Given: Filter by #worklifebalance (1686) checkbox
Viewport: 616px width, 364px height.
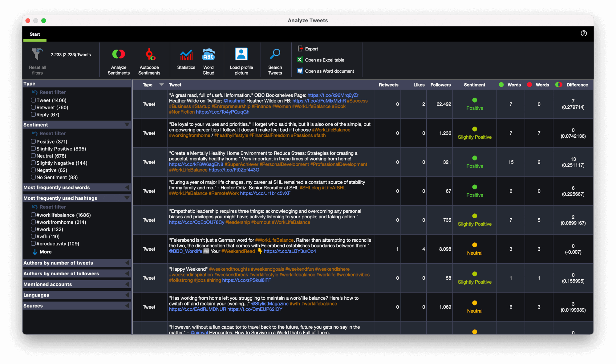Looking at the screenshot, I should click(x=33, y=215).
